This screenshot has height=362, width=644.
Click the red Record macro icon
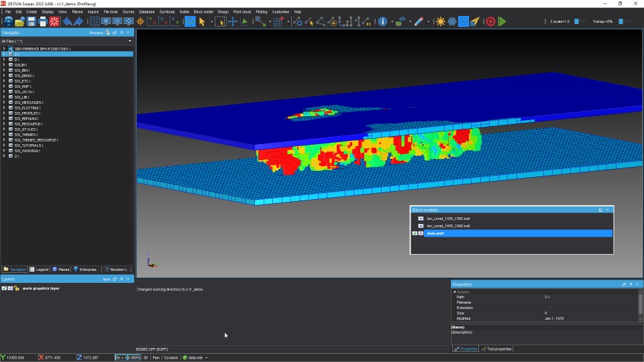(x=490, y=21)
